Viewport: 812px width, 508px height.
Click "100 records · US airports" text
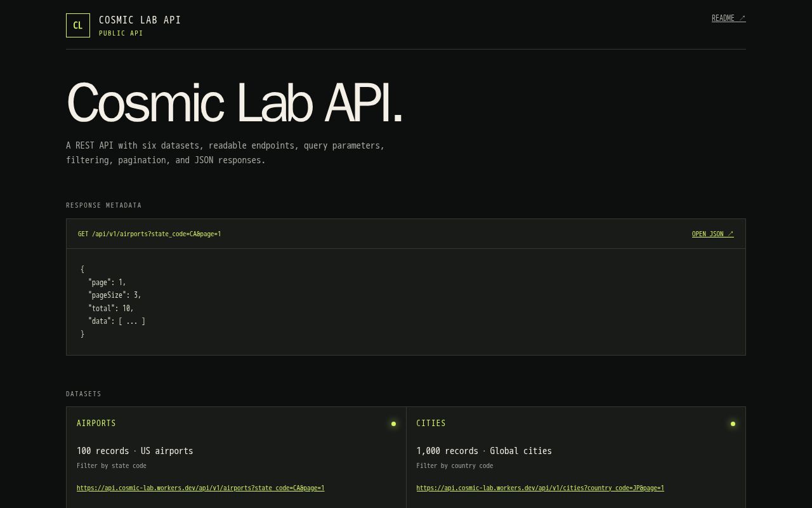pos(135,451)
